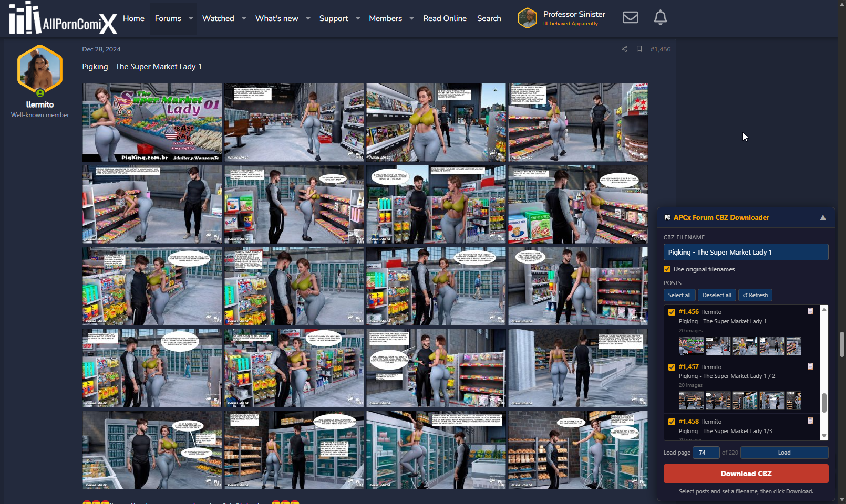Uncheck post #1,456 in the downloader list

[672, 312]
